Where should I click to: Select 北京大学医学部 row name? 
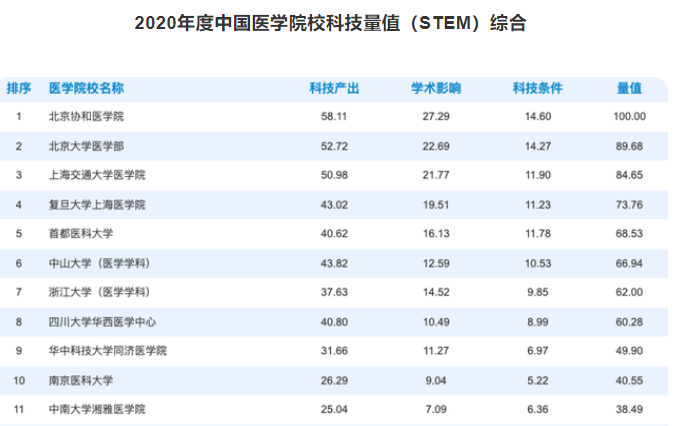[x=86, y=146]
